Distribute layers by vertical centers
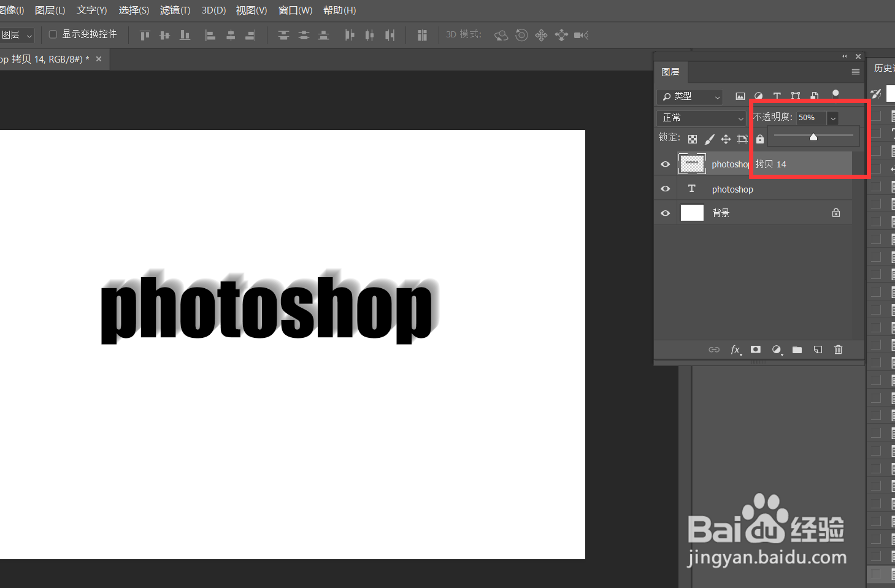This screenshot has width=895, height=588. pyautogui.click(x=304, y=35)
